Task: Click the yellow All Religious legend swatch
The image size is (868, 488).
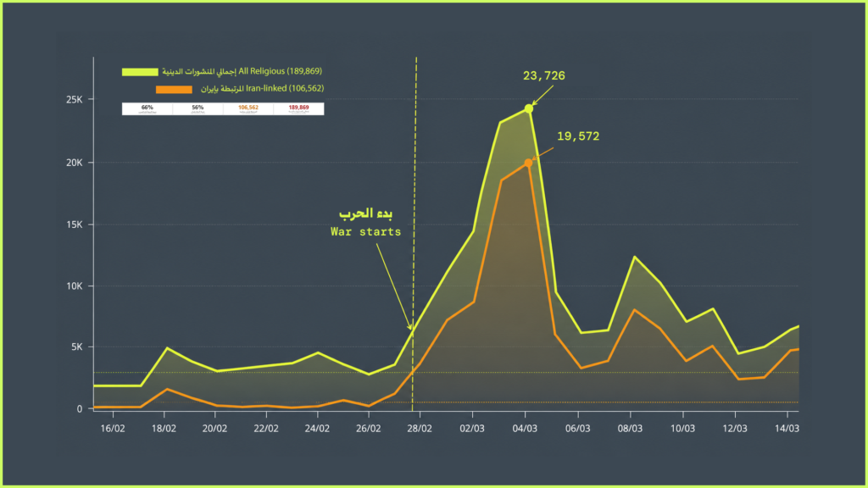Action: (x=140, y=72)
